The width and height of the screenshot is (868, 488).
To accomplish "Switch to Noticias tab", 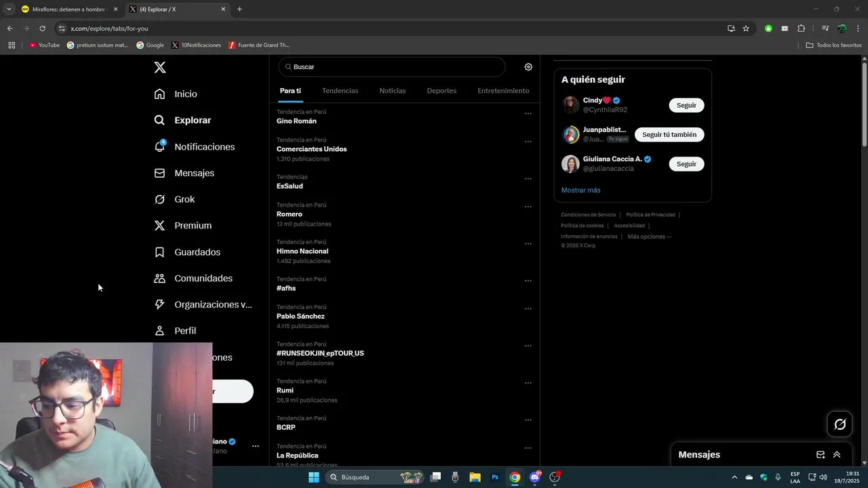I will tap(393, 91).
